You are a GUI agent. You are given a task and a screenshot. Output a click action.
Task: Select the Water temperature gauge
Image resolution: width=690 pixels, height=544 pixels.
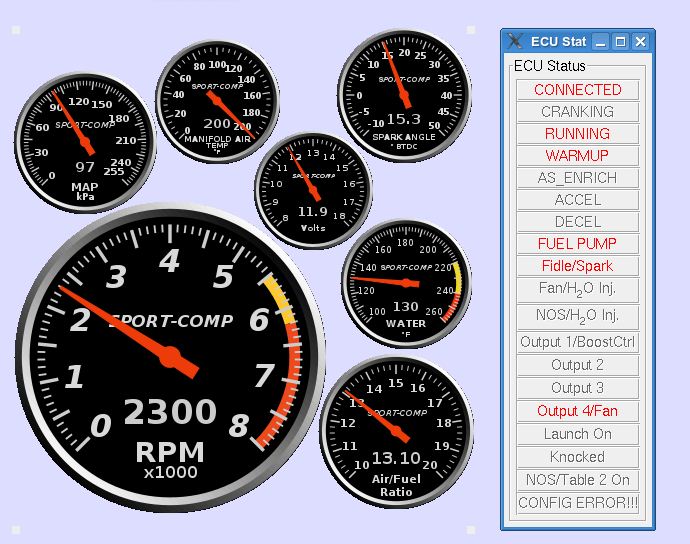(x=406, y=283)
